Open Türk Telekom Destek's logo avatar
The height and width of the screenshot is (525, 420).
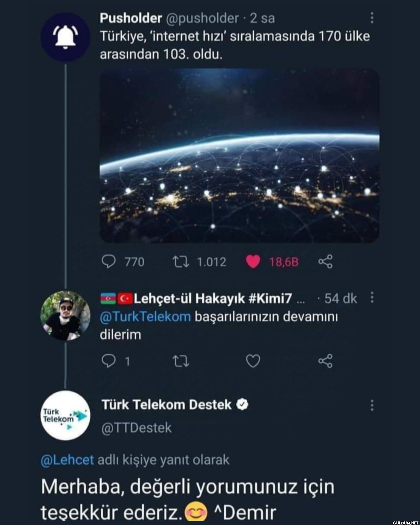[x=65, y=415]
